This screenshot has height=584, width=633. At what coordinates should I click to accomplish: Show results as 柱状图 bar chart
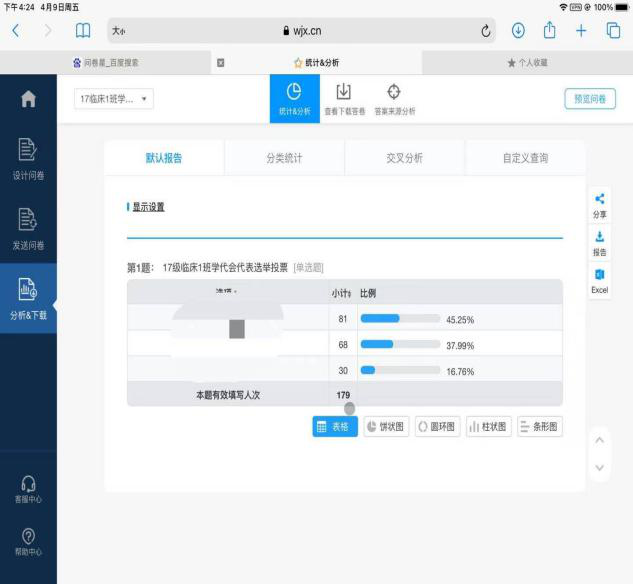pyautogui.click(x=487, y=427)
